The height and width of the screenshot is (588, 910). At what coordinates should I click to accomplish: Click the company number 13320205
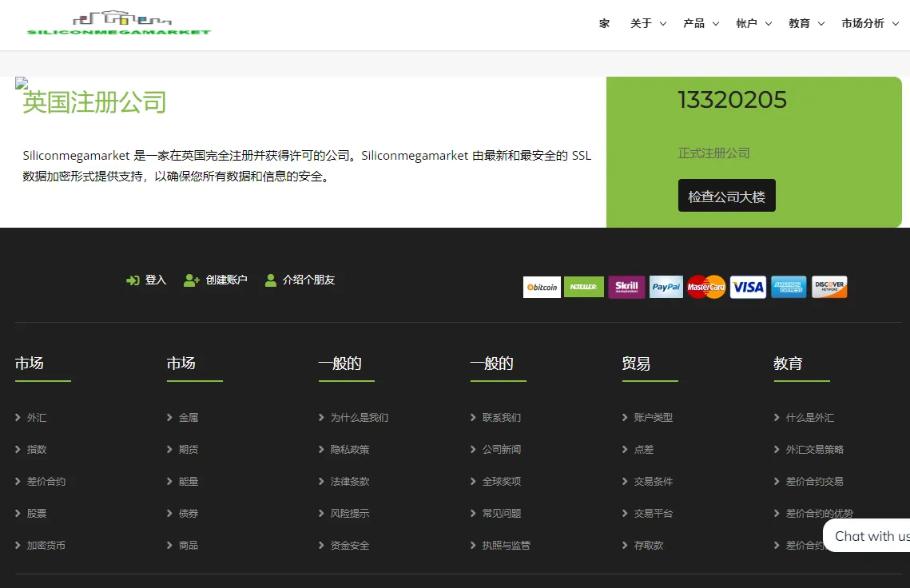[732, 100]
